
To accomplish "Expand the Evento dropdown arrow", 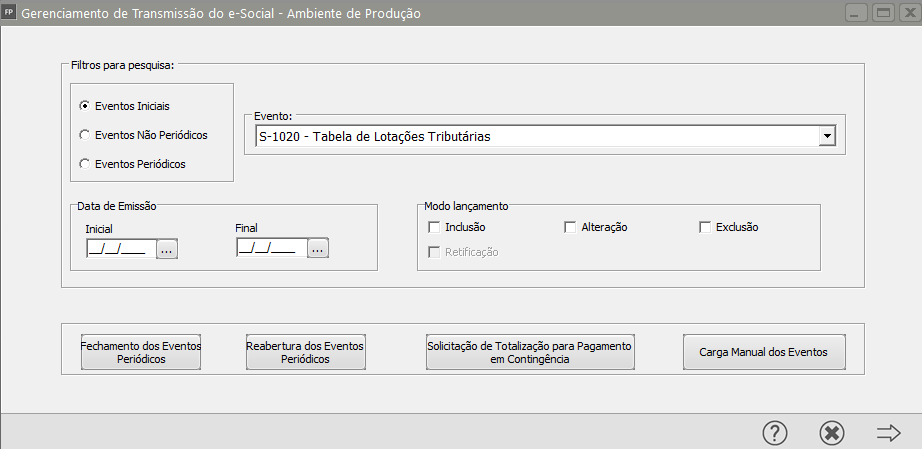I will click(x=827, y=136).
